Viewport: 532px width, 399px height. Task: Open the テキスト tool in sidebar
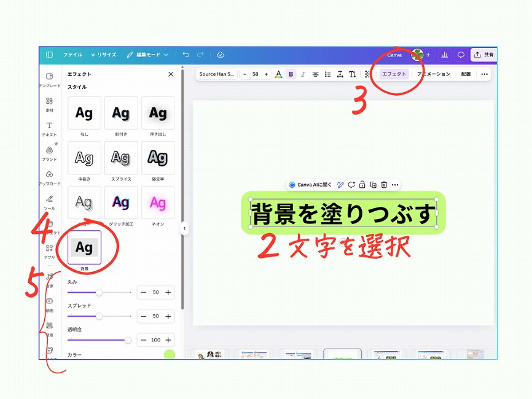click(x=49, y=128)
